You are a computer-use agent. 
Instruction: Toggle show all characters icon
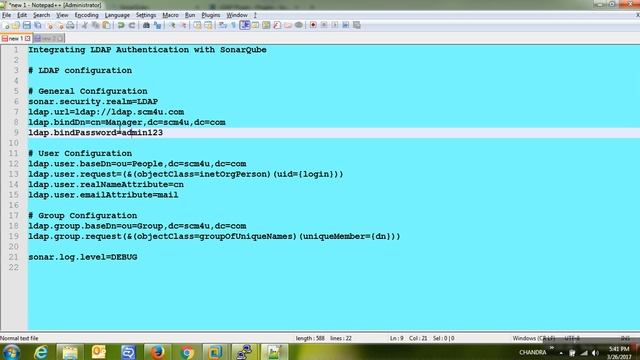coord(233,25)
